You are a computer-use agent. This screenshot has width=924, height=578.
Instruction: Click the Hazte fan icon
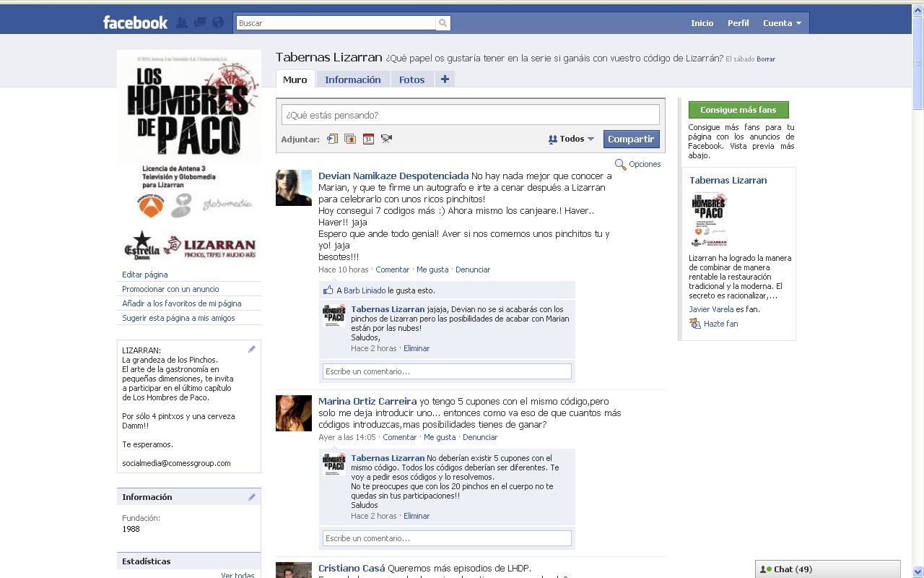694,324
